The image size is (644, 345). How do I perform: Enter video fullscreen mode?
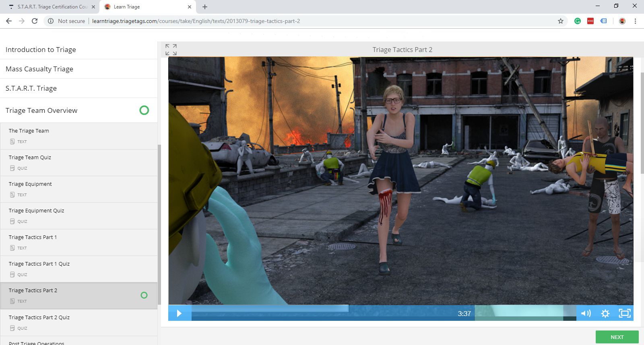[625, 313]
